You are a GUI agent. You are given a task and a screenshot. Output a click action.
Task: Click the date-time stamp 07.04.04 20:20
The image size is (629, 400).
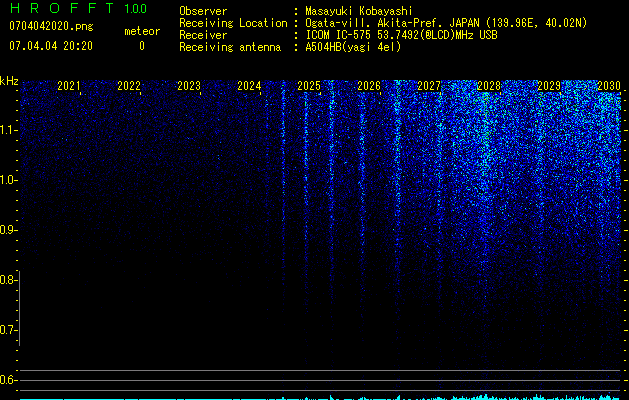[51, 46]
